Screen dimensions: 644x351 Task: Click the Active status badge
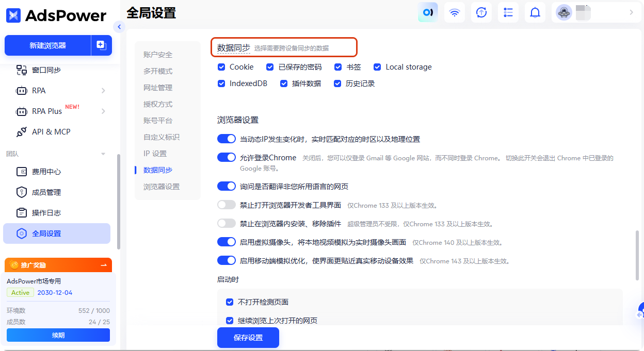point(20,292)
